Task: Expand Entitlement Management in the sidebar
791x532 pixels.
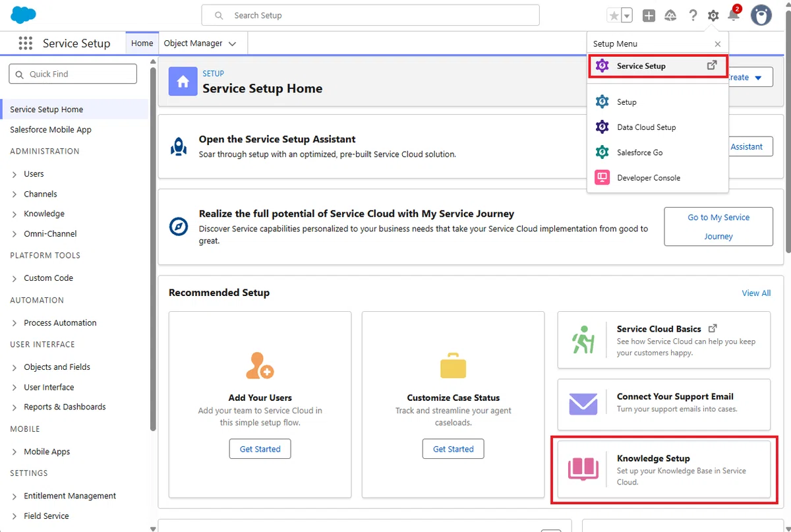Action: pyautogui.click(x=15, y=496)
